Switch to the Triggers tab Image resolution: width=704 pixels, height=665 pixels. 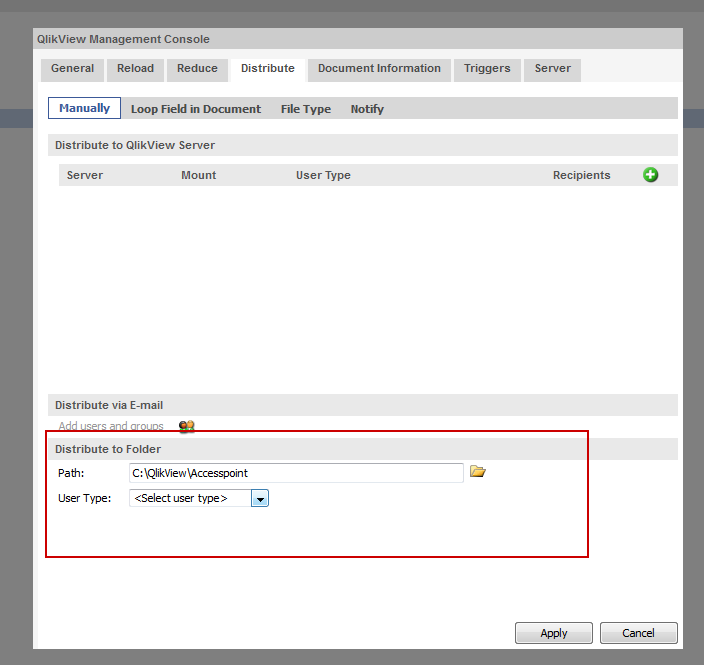[487, 69]
